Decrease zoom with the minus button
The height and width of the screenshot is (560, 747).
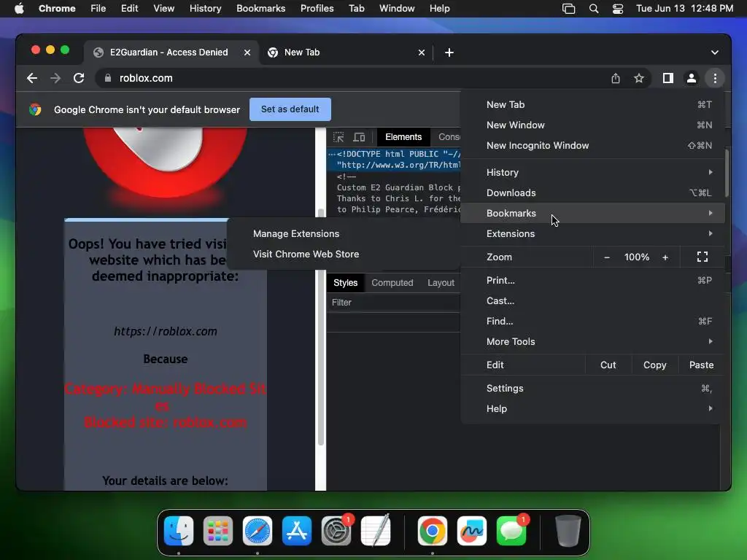pos(606,257)
